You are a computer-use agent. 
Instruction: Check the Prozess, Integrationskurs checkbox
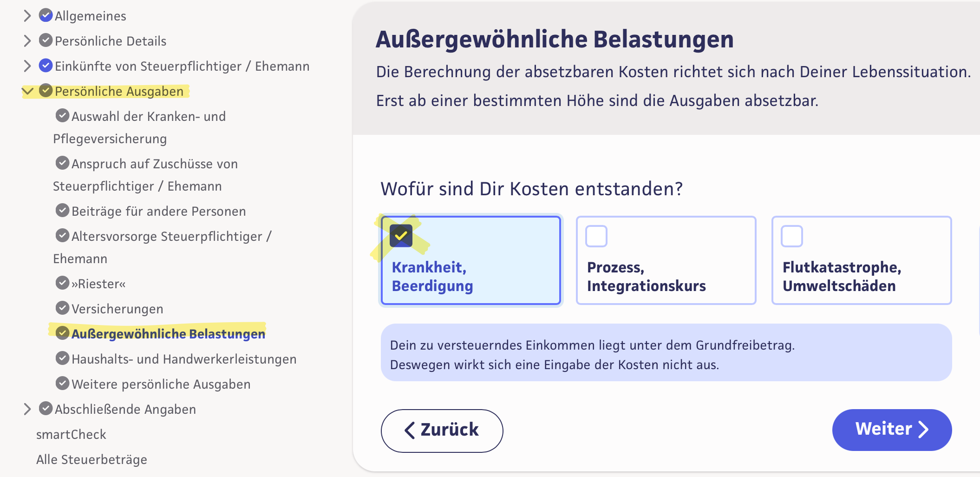tap(596, 236)
